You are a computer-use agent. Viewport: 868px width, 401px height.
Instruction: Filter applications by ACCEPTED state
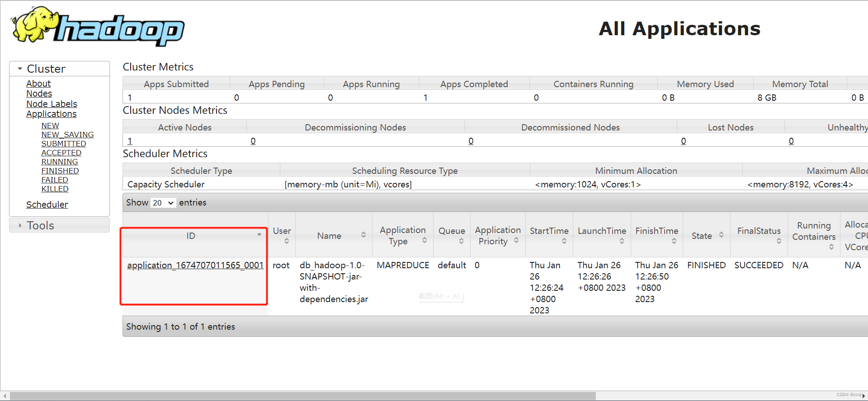61,153
